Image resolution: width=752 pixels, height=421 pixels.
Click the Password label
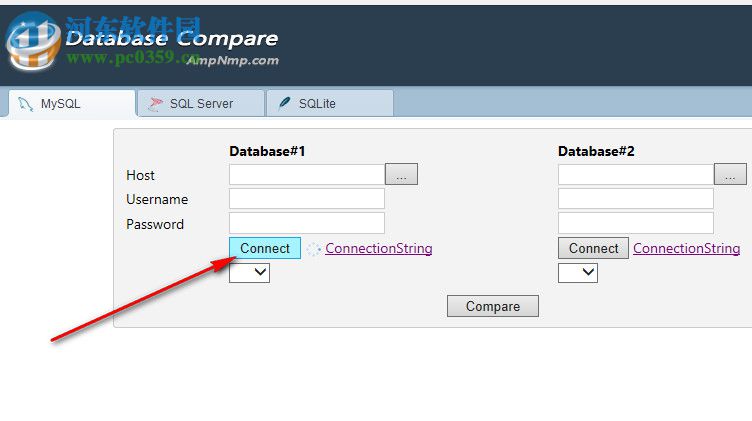pyautogui.click(x=155, y=224)
